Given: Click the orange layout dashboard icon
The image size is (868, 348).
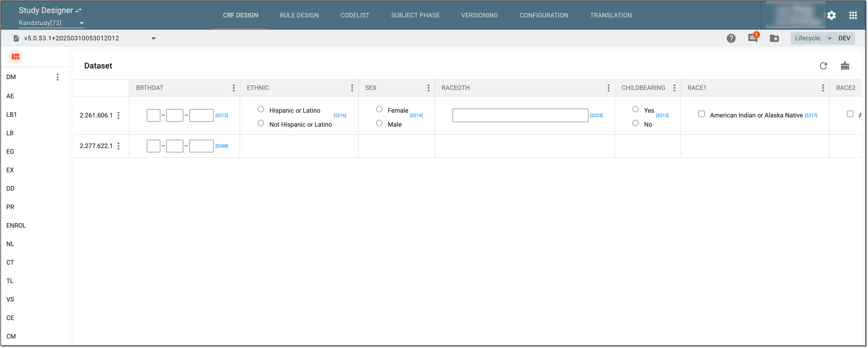Looking at the screenshot, I should pos(16,57).
